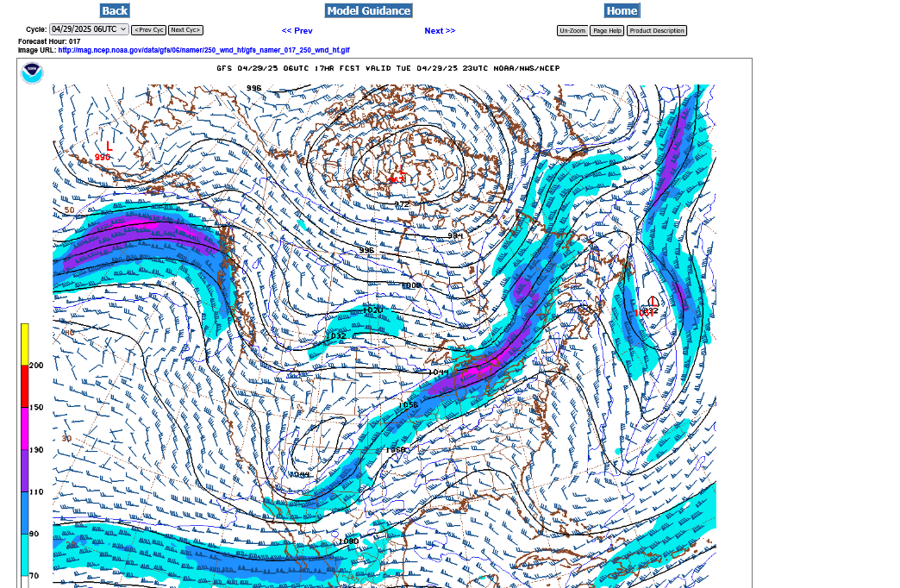Screen dimensions: 900x588
Task: Click the 'Cycle:' label
Action: pyautogui.click(x=36, y=29)
